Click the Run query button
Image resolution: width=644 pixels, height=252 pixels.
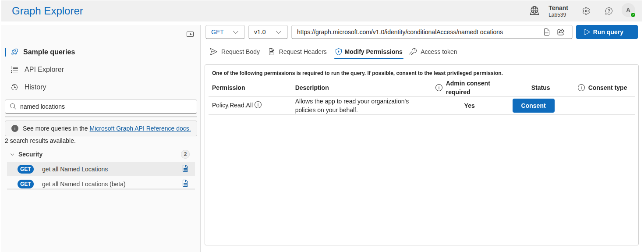[x=607, y=32]
